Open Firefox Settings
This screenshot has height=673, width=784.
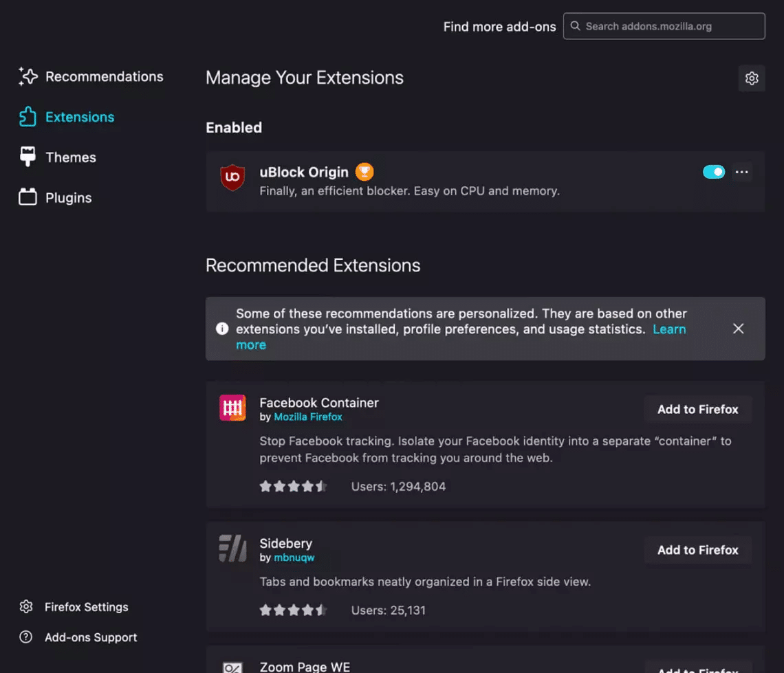pos(74,606)
